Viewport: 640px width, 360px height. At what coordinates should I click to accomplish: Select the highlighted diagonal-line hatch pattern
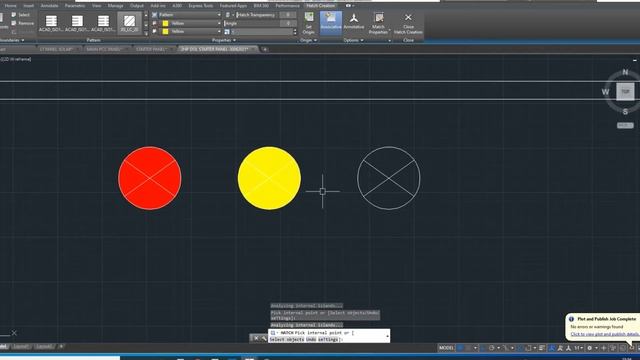point(129,23)
